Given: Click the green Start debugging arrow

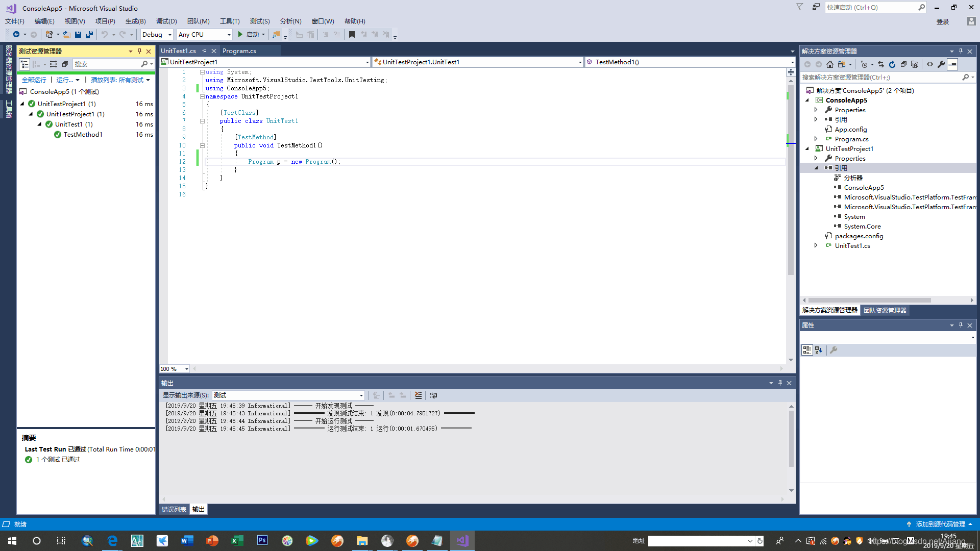Looking at the screenshot, I should point(240,35).
